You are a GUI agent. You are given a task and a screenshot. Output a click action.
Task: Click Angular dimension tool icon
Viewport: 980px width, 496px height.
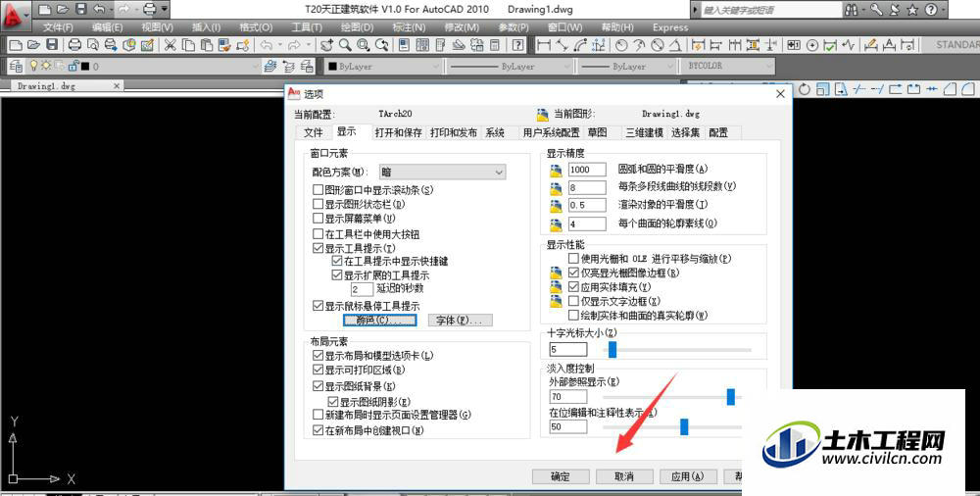pyautogui.click(x=675, y=45)
